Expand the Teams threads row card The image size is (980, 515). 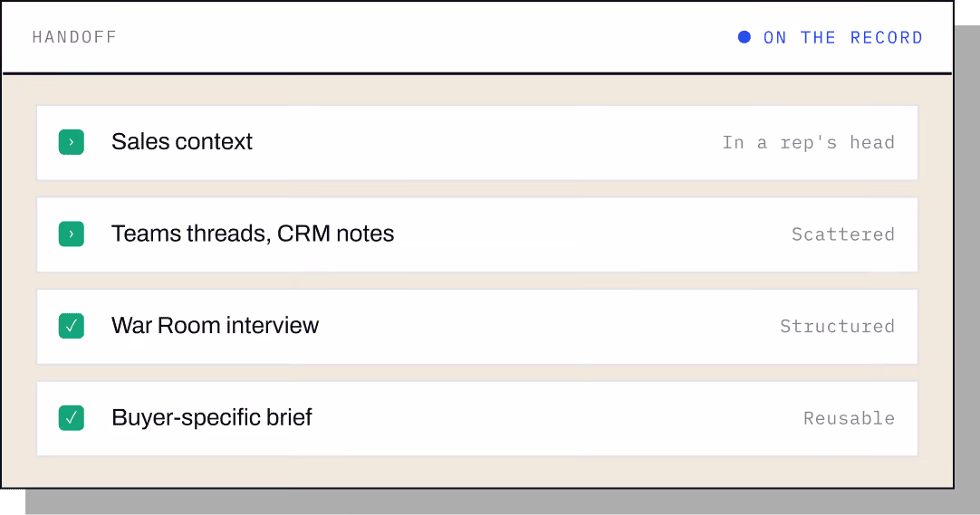(x=477, y=234)
